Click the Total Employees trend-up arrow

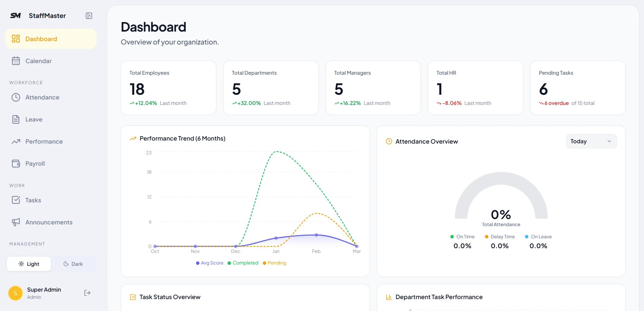tap(132, 103)
